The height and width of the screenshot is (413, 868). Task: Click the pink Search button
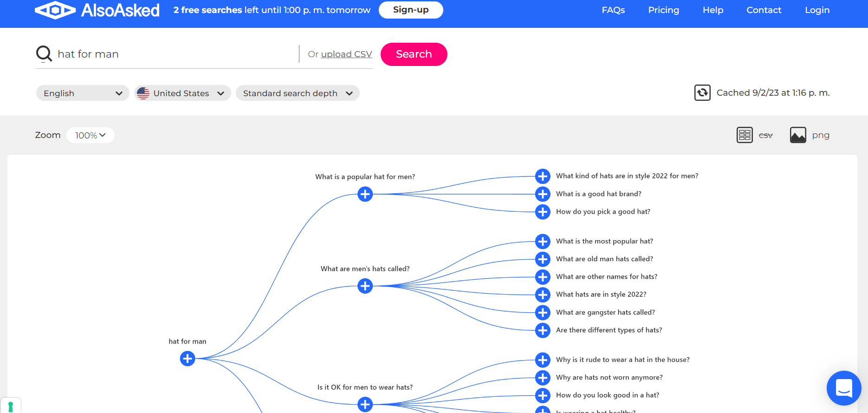(x=414, y=54)
